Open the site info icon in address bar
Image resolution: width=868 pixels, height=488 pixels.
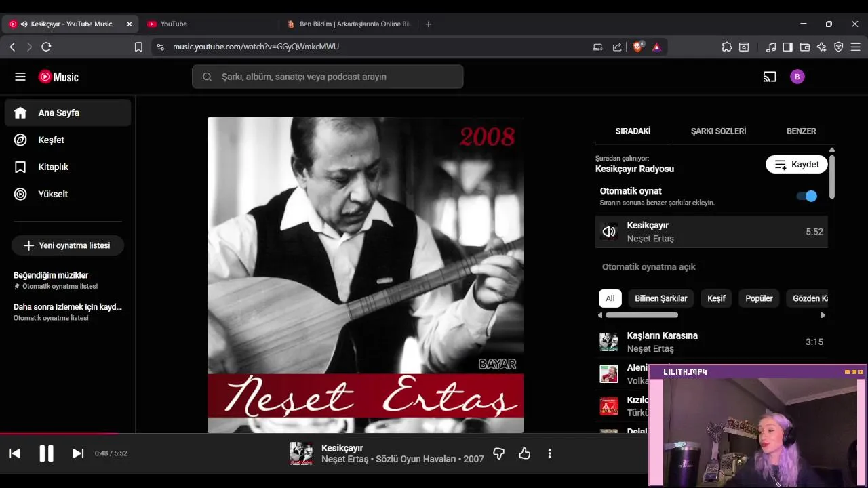160,47
